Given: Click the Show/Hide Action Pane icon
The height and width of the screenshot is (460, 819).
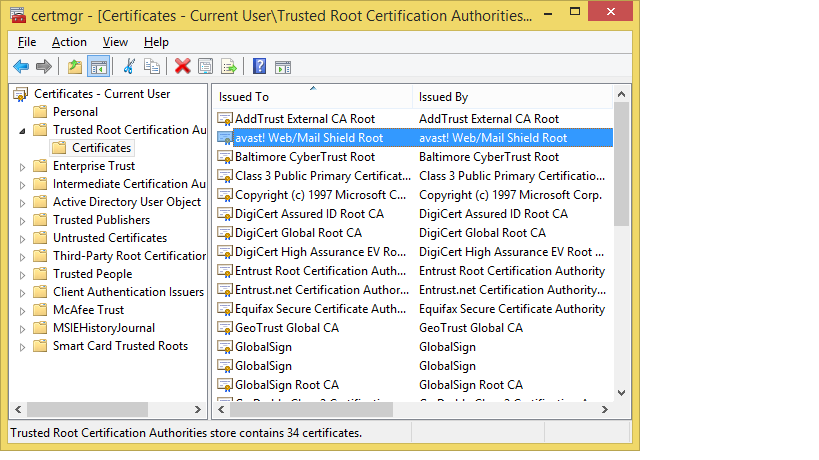Looking at the screenshot, I should (x=283, y=67).
